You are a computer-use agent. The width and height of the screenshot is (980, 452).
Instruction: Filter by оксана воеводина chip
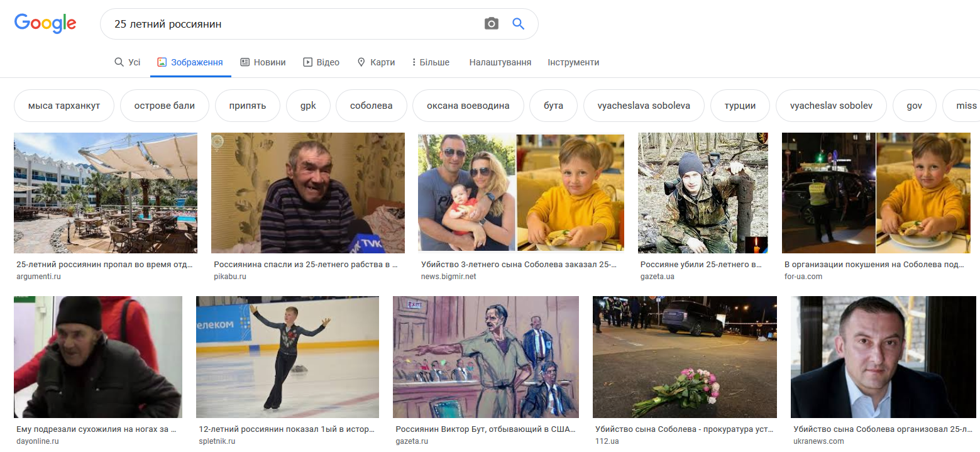(467, 106)
